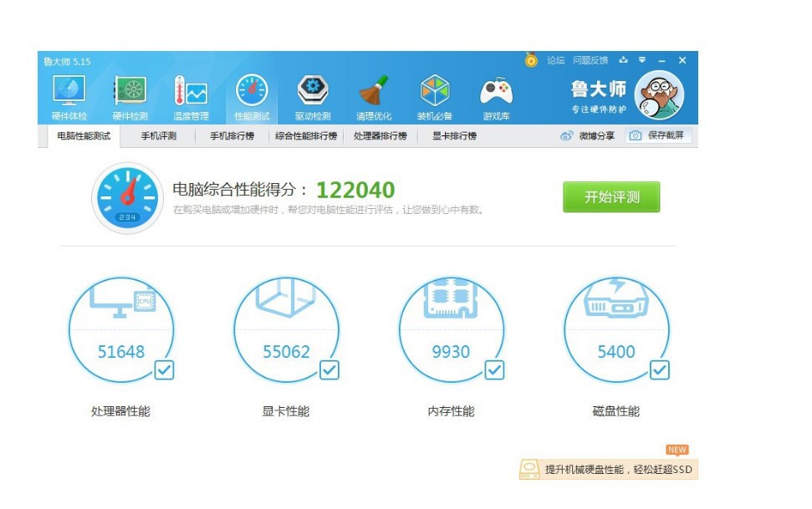Click the 内存性能 label
Image resolution: width=812 pixels, height=509 pixels.
click(451, 411)
